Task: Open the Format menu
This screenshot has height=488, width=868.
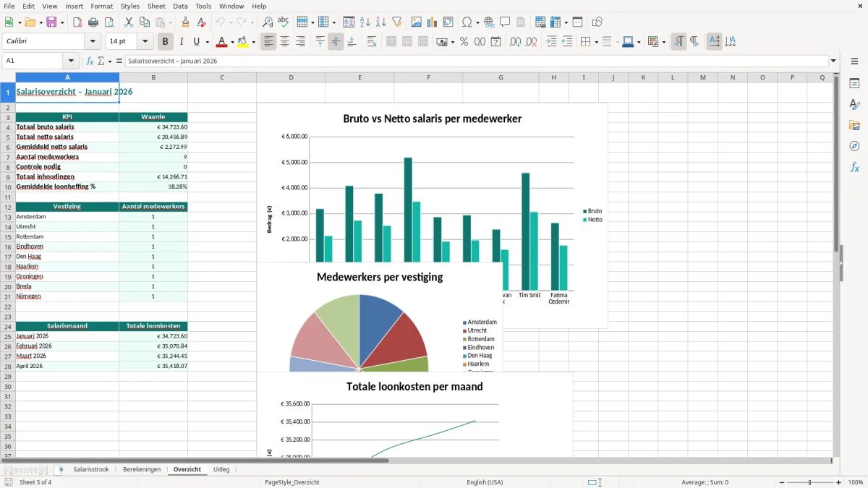Action: tap(101, 6)
